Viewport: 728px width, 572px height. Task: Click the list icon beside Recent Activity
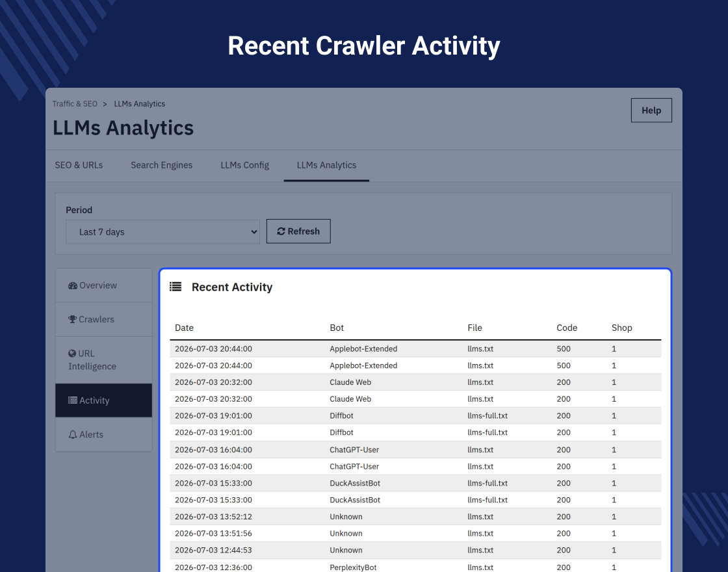[175, 287]
